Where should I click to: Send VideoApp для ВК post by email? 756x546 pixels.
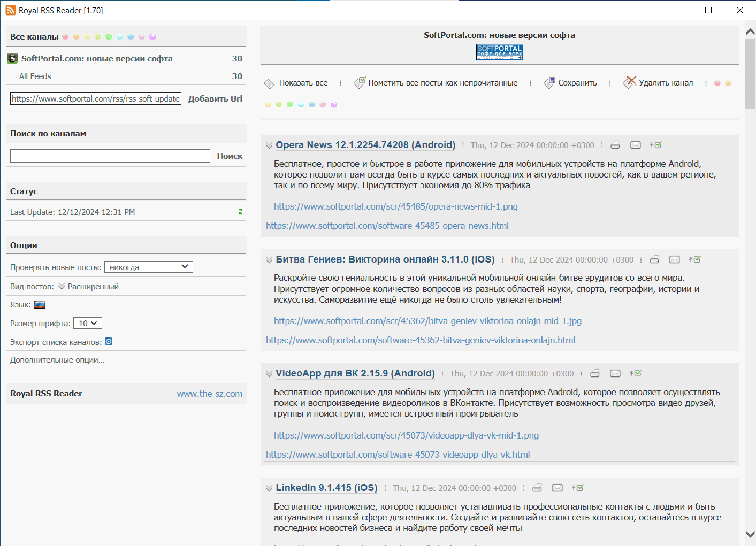click(615, 373)
